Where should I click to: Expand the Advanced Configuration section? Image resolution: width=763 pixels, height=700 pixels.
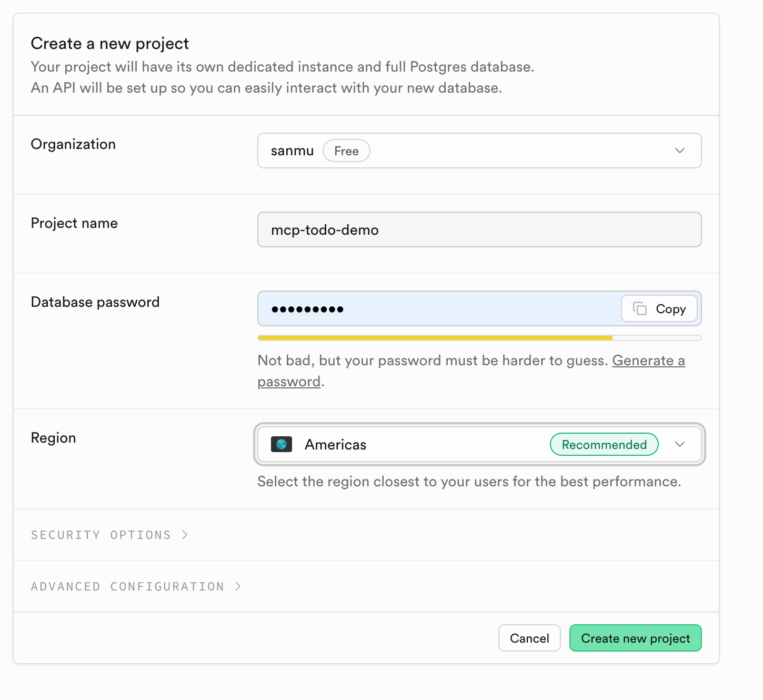click(x=127, y=586)
